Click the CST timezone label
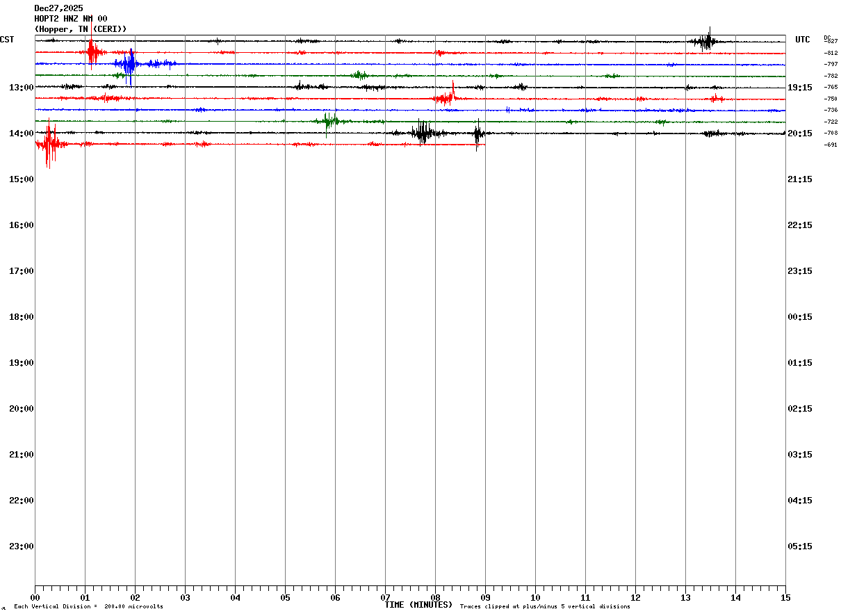Viewport: 841px width, 616px height. click(7, 40)
